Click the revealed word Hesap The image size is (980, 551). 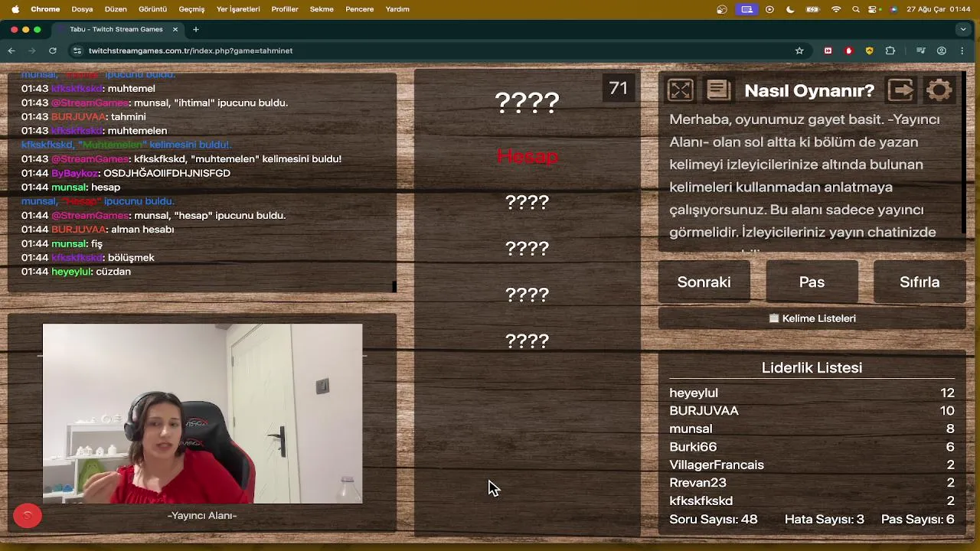click(528, 157)
